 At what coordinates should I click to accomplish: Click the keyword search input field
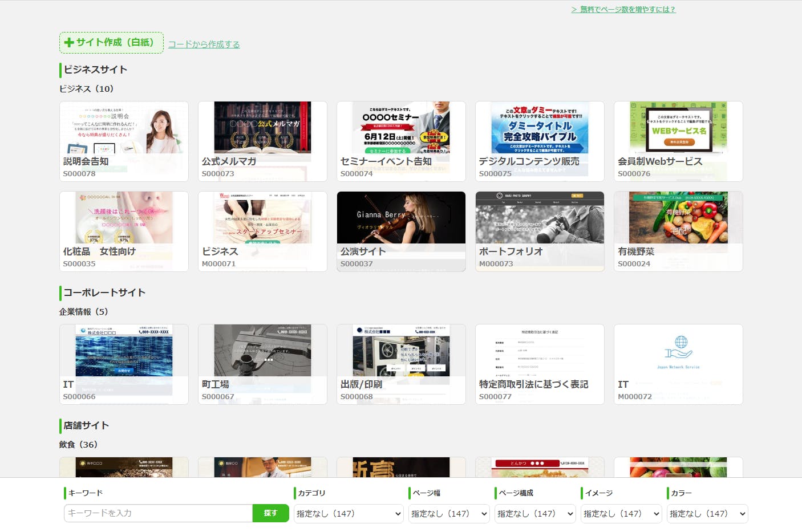click(158, 513)
